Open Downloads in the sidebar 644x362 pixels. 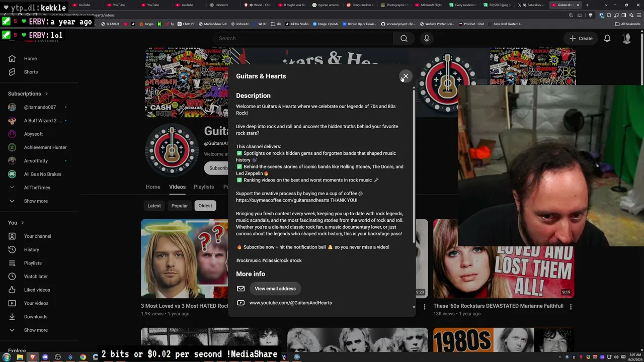pyautogui.click(x=36, y=317)
